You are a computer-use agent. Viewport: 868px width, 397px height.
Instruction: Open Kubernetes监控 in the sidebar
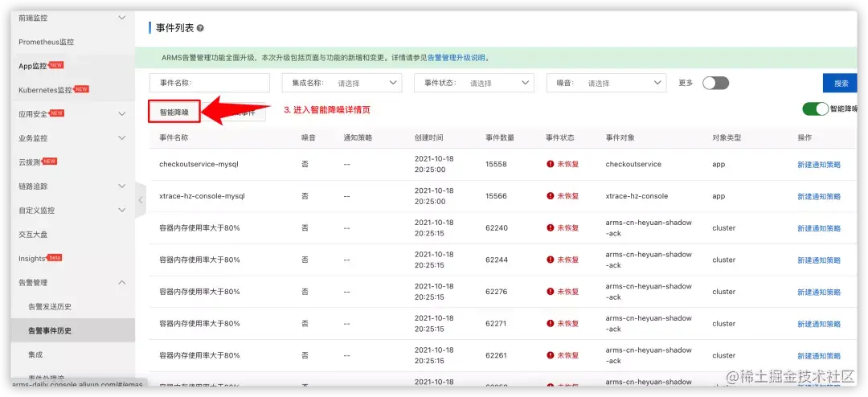pyautogui.click(x=45, y=90)
